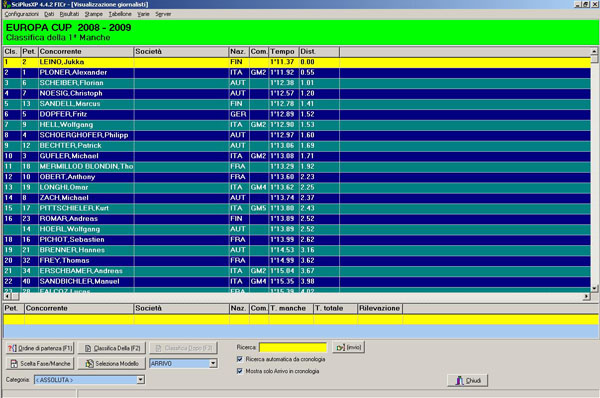The image size is (600, 398).
Task: Select the BRENNER, Hannes row
Action: pyautogui.click(x=297, y=250)
